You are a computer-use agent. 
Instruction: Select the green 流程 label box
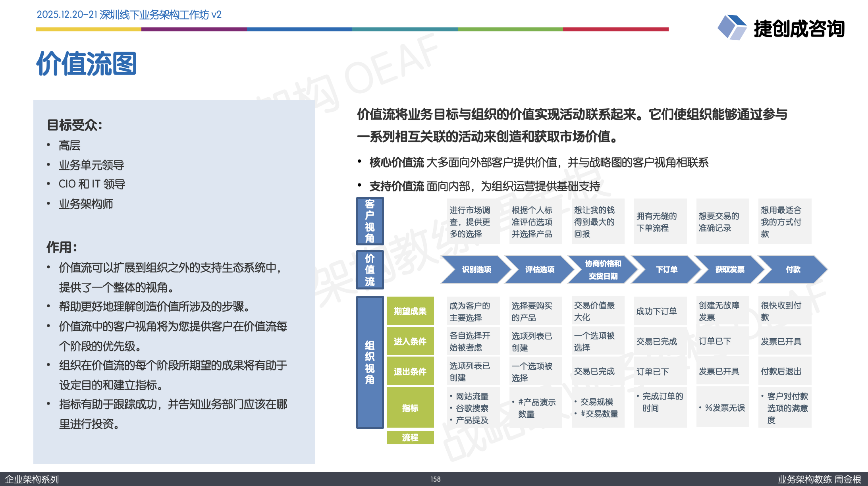pos(410,437)
